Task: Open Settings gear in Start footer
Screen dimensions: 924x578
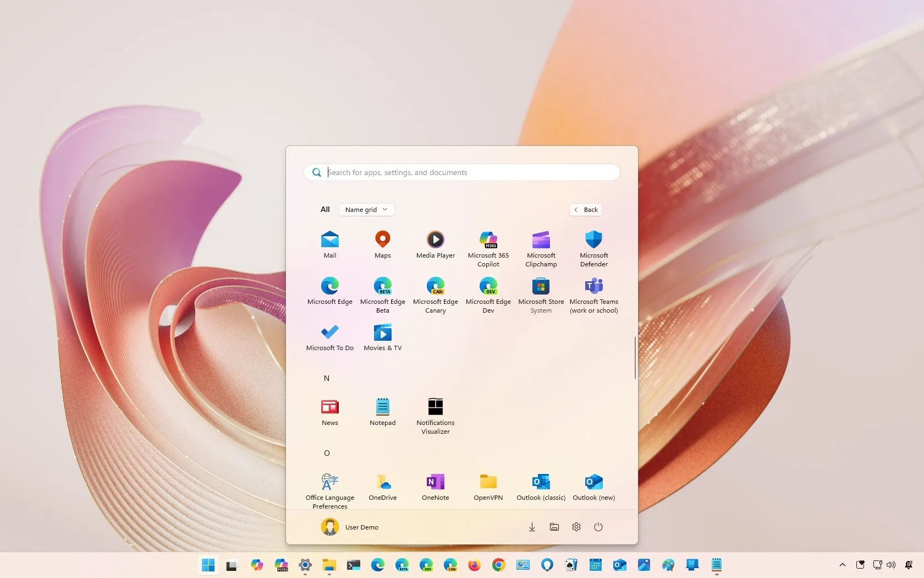Action: click(x=576, y=527)
